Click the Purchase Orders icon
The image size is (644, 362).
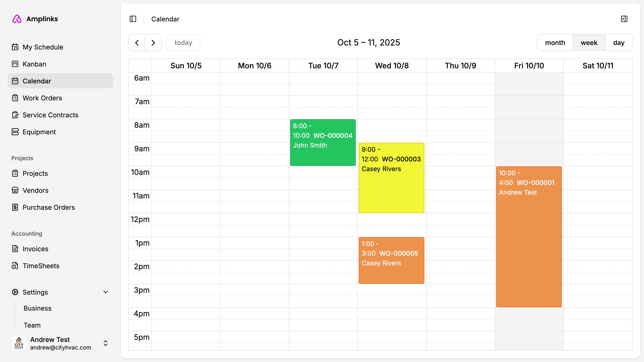coord(15,207)
